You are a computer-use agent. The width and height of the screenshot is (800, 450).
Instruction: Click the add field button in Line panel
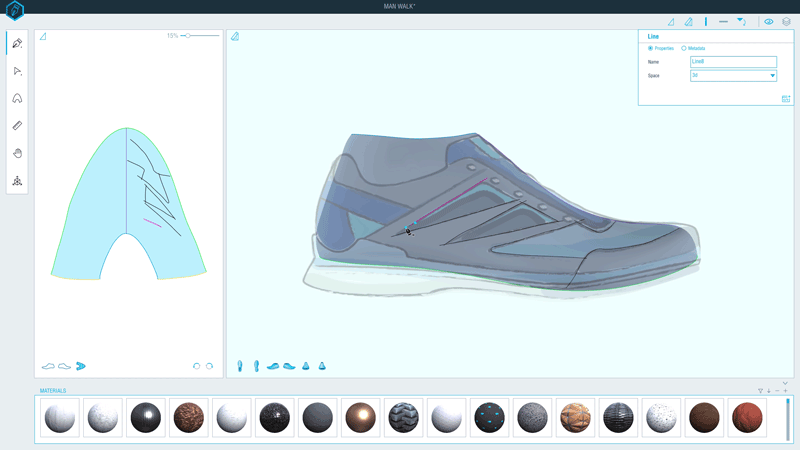[x=786, y=99]
